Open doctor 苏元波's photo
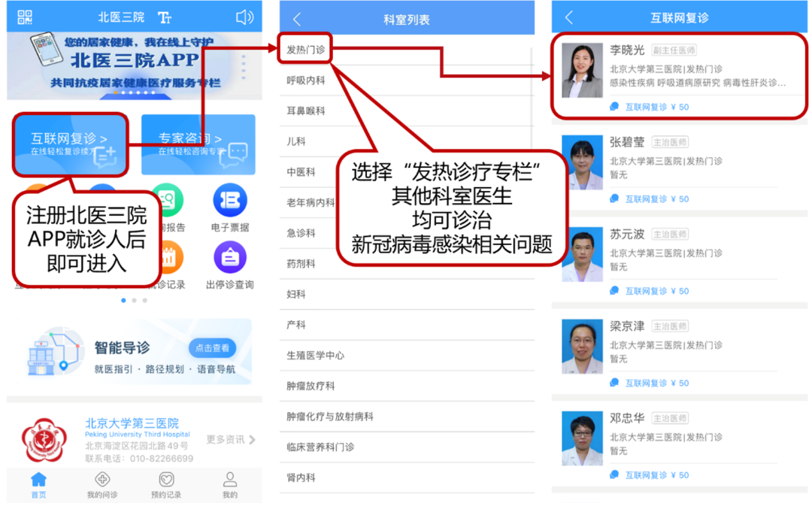 click(582, 254)
